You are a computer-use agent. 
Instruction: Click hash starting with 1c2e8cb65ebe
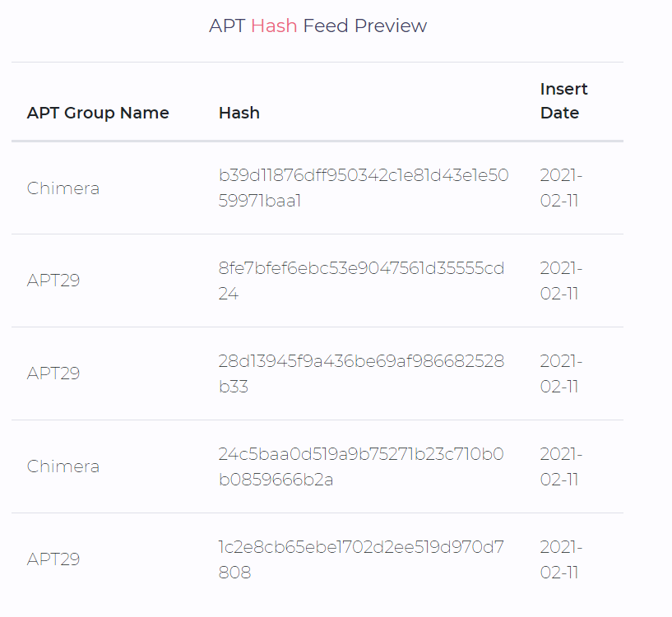[361, 560]
